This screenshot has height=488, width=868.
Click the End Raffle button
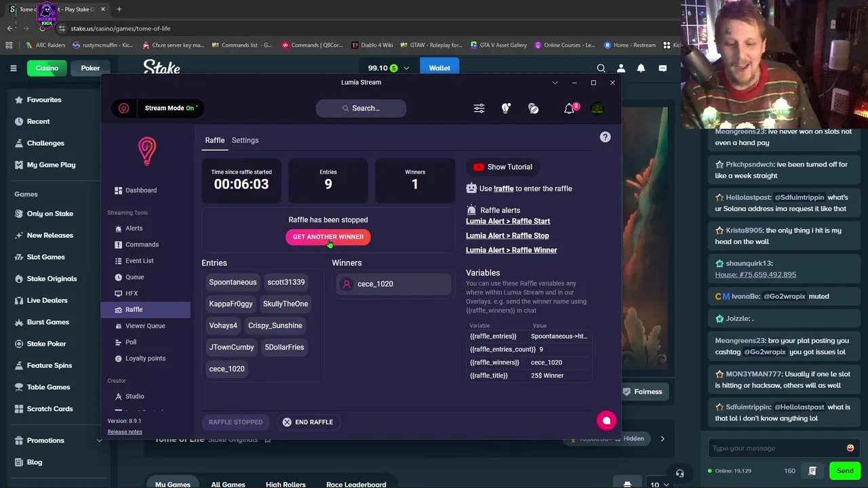pyautogui.click(x=308, y=422)
